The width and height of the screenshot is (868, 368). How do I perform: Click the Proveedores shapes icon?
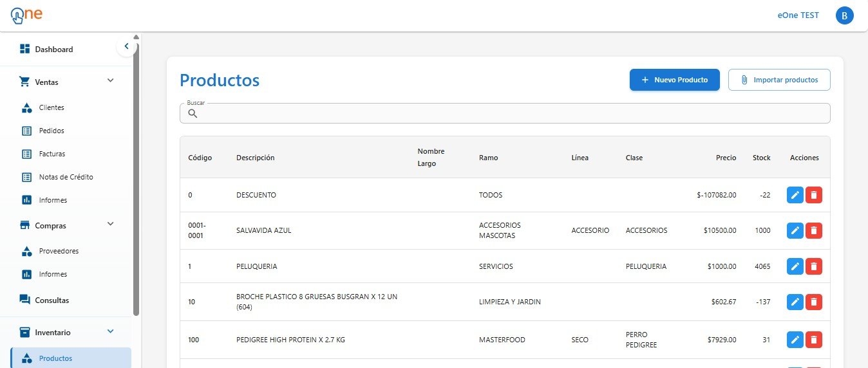(27, 251)
